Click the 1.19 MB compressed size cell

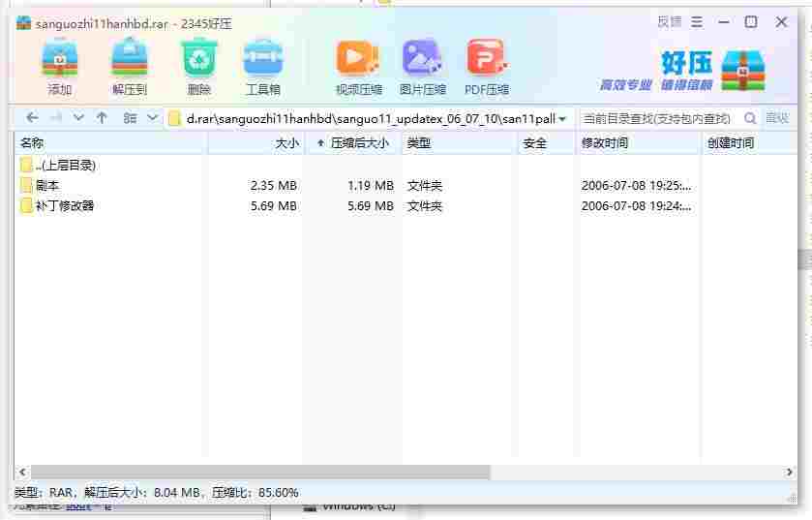(371, 185)
